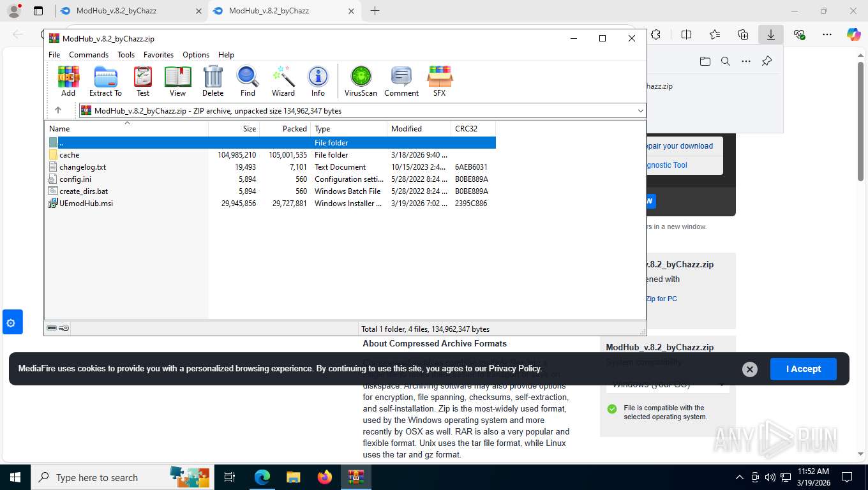The image size is (868, 490).
Task: Add an archive Comment
Action: (401, 81)
